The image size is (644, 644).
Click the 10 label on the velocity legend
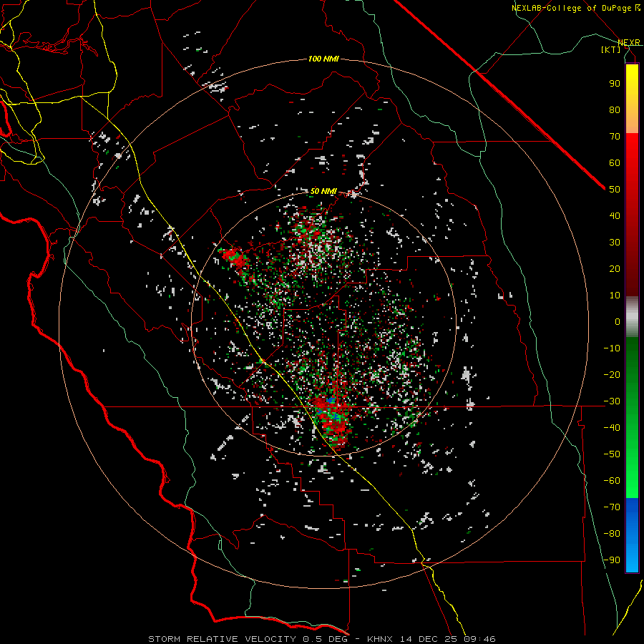pos(615,296)
